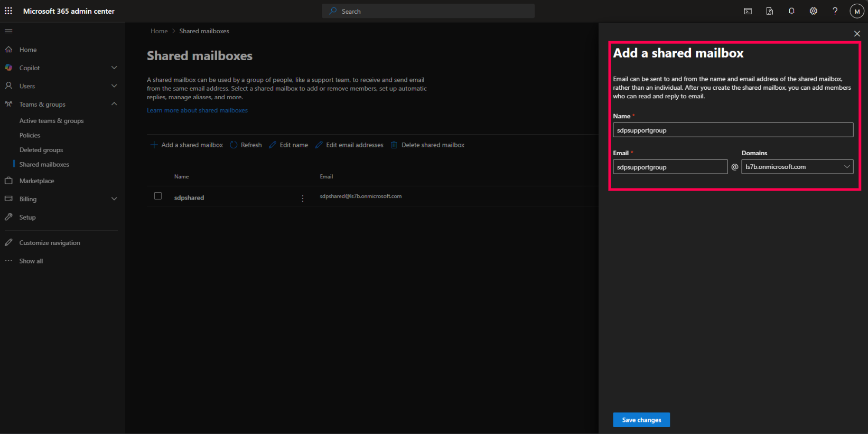The image size is (868, 434).
Task: Go to Home in sidebar
Action: tap(28, 50)
